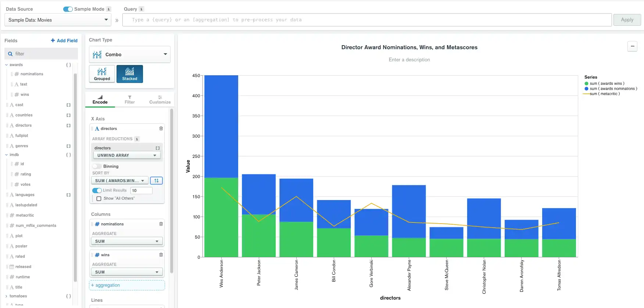Screen dimensions: 644x308
Task: Switch to the Filter tab
Action: click(x=129, y=99)
